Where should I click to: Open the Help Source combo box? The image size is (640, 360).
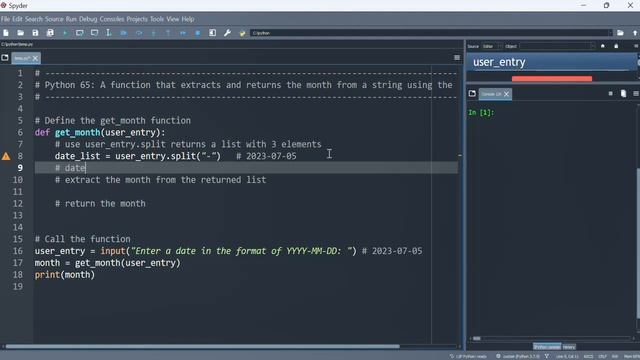click(492, 46)
